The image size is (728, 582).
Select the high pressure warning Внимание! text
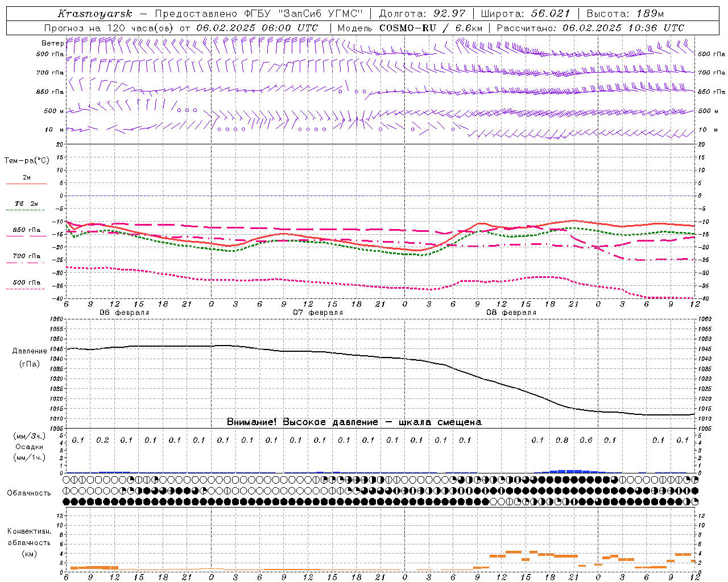point(354,422)
